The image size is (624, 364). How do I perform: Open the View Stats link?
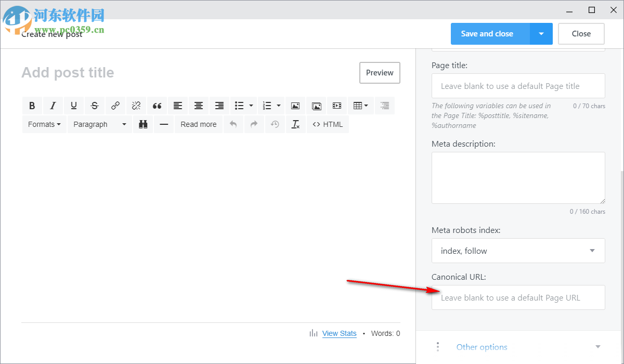[x=340, y=333]
